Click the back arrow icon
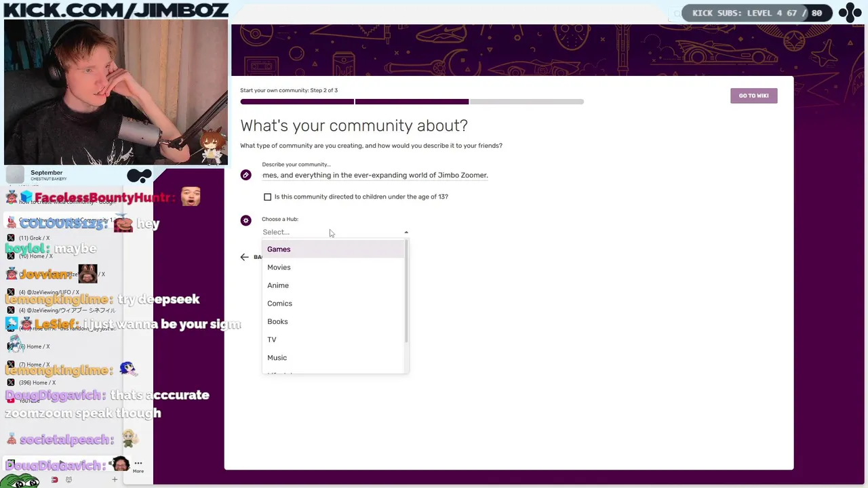The width and height of the screenshot is (868, 488). click(244, 257)
